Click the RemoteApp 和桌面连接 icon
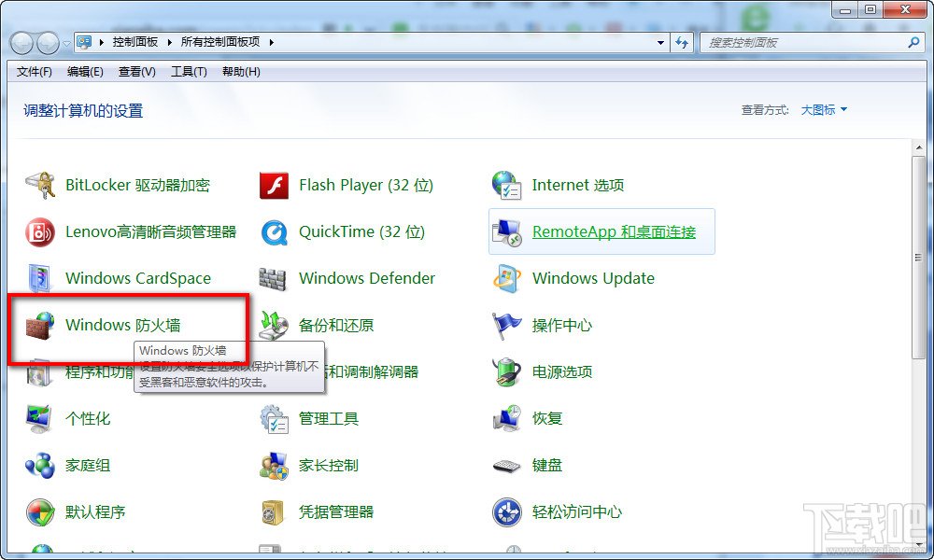 click(x=507, y=231)
